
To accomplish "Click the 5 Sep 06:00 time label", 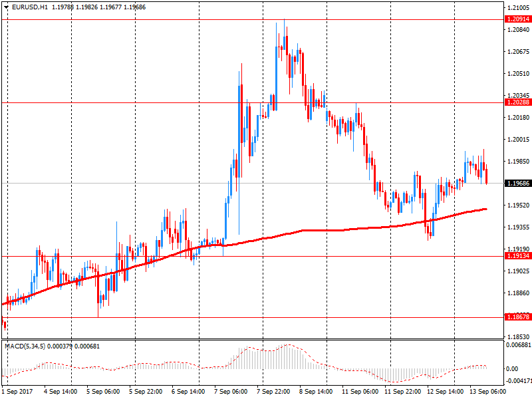I will point(103,392).
